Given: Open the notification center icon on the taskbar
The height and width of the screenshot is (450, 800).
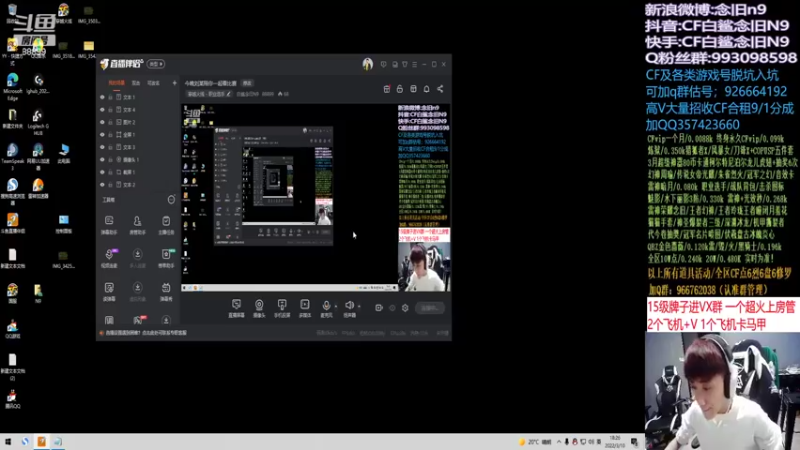Looking at the screenshot, I should click(x=635, y=442).
